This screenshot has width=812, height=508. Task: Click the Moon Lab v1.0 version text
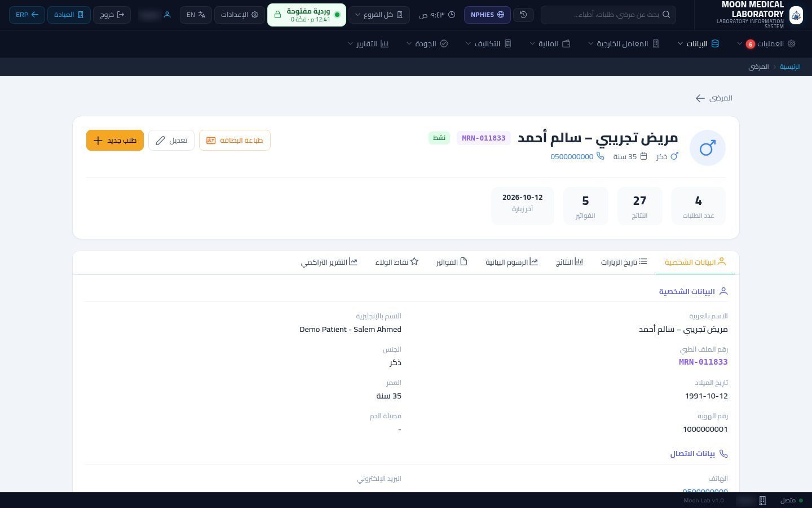coord(703,501)
